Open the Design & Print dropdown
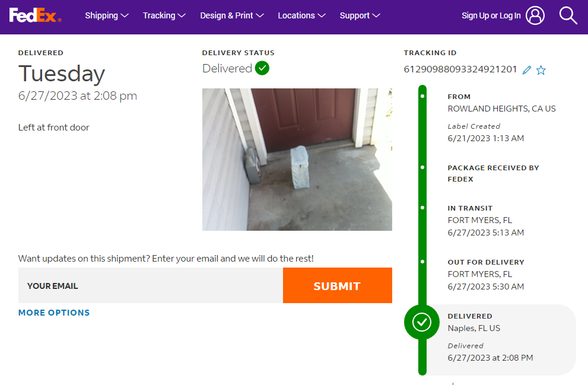 click(x=232, y=15)
